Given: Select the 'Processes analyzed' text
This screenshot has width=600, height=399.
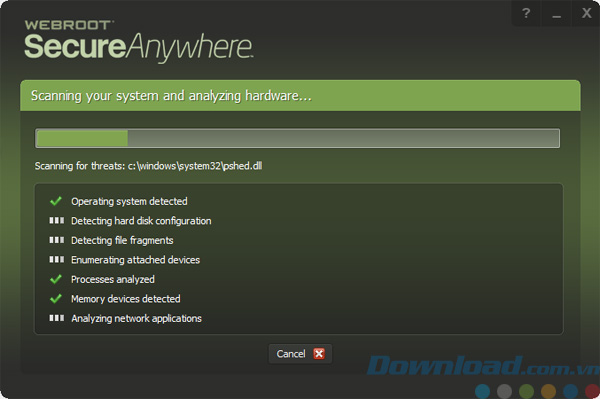Looking at the screenshot, I should pyautogui.click(x=113, y=280).
